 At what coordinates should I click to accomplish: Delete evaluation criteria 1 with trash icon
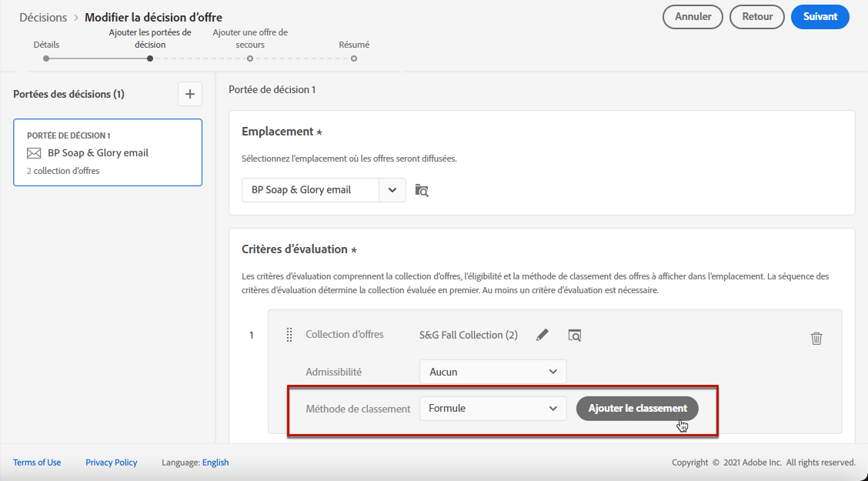coord(816,338)
